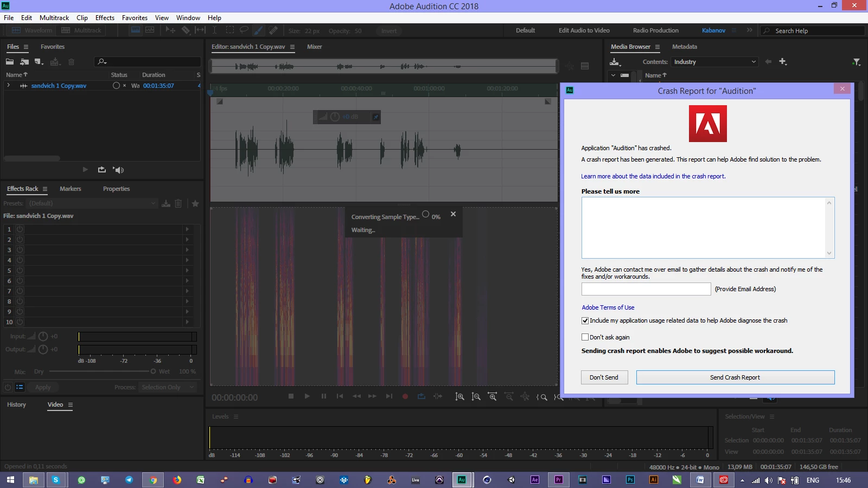
Task: Click the Auto-Play speaker icon in Files
Action: (119, 170)
